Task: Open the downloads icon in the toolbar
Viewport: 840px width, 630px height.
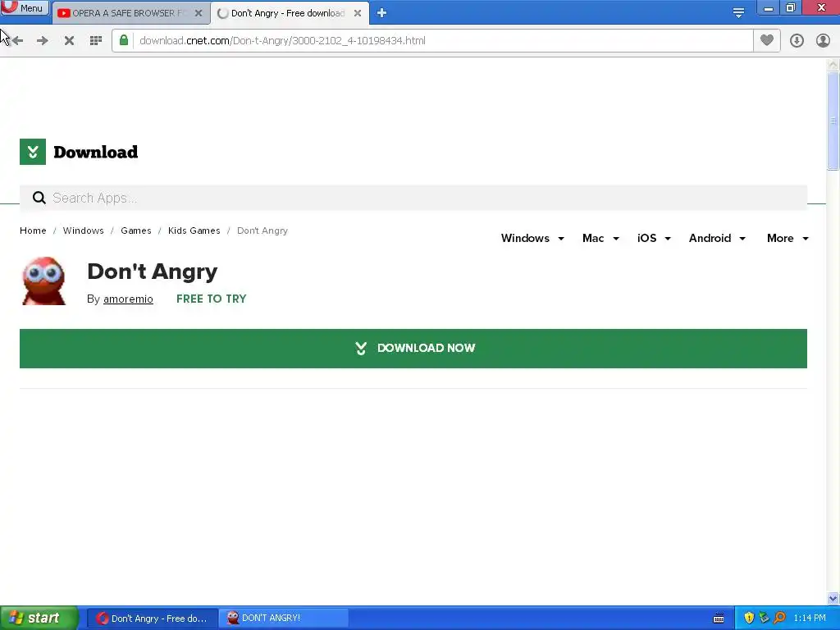Action: pos(797,41)
